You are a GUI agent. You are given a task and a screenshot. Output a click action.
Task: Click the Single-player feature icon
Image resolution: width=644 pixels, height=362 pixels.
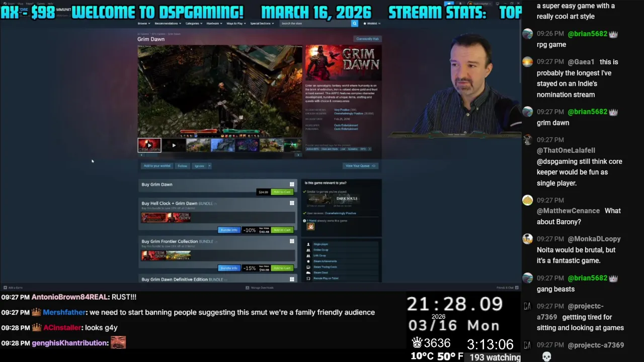[308, 244]
